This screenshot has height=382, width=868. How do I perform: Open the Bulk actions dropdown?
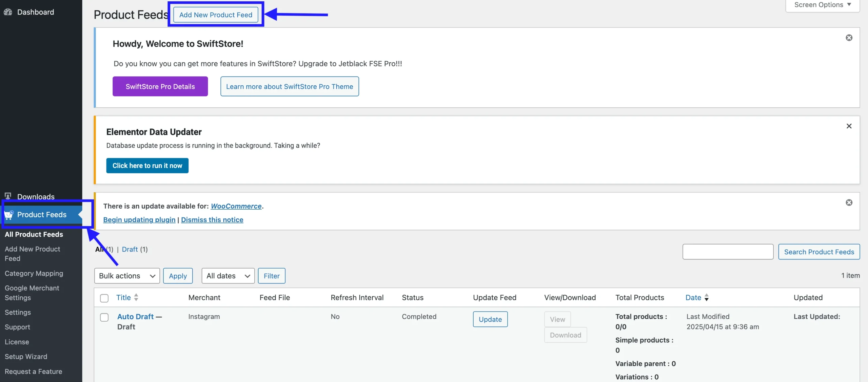[127, 276]
